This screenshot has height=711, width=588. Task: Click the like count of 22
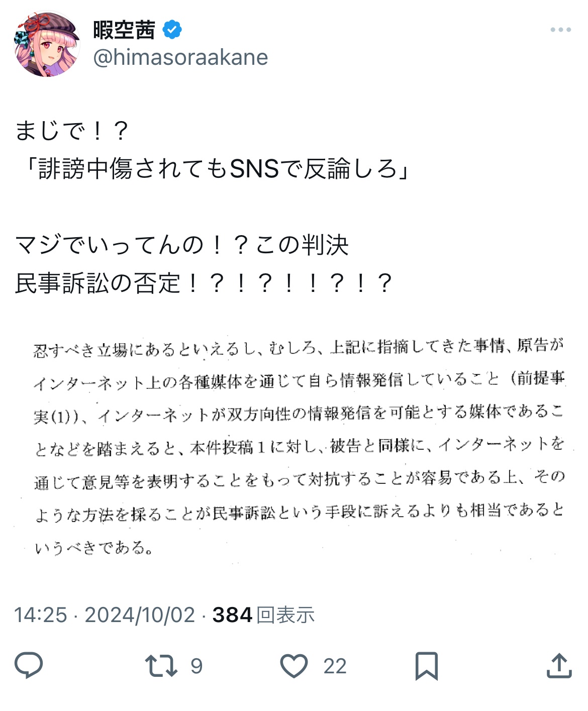tap(335, 666)
